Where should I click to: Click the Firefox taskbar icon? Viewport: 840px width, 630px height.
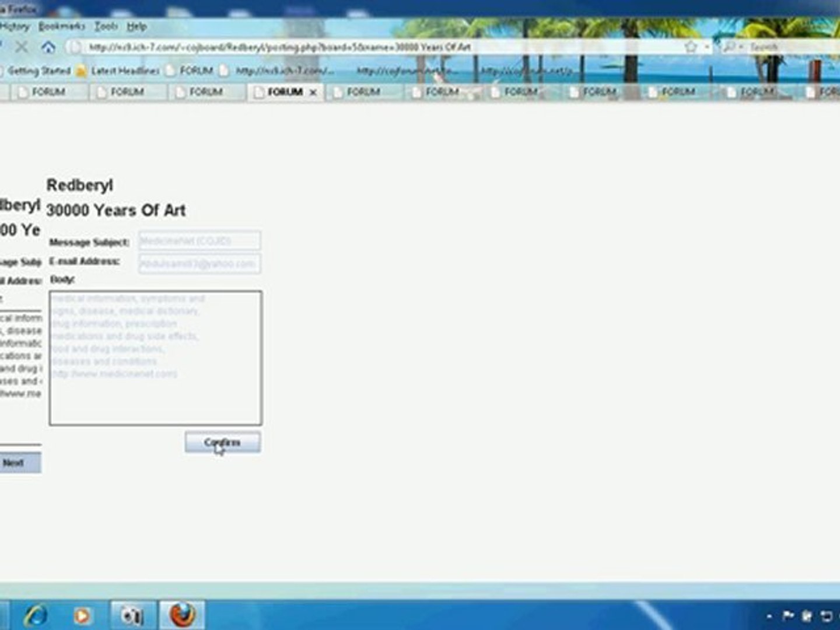point(182,615)
